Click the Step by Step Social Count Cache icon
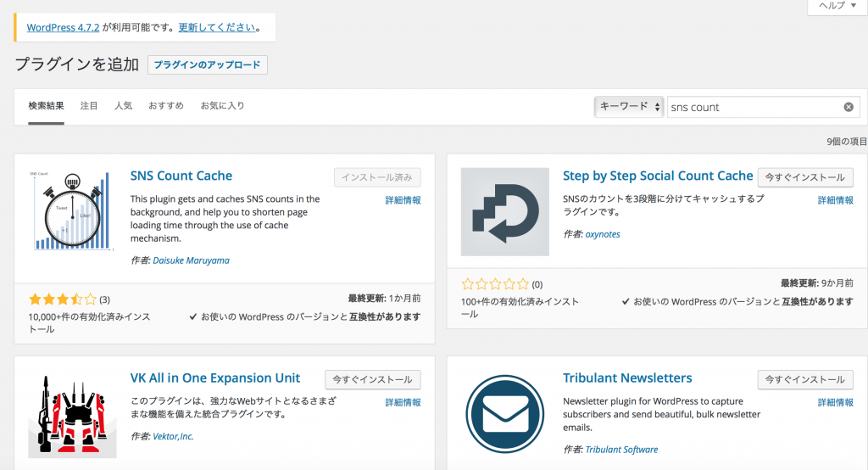This screenshot has height=470, width=868. point(505,211)
